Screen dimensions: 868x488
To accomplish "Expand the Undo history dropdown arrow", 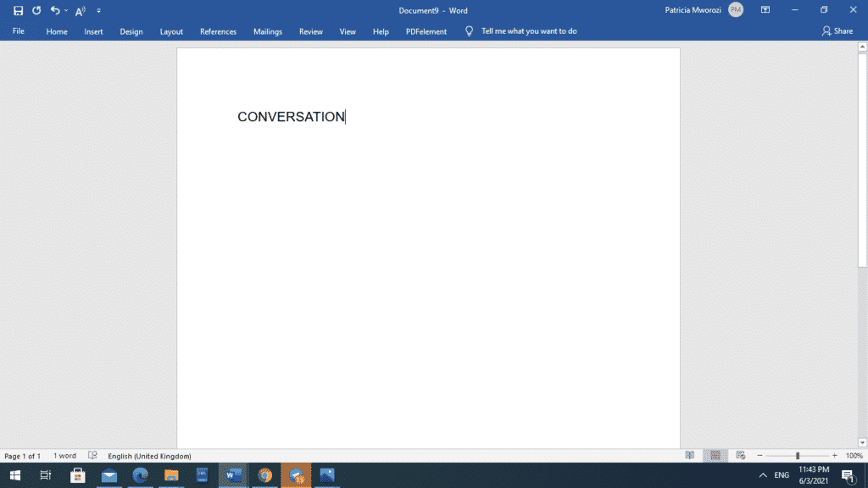I will [65, 11].
